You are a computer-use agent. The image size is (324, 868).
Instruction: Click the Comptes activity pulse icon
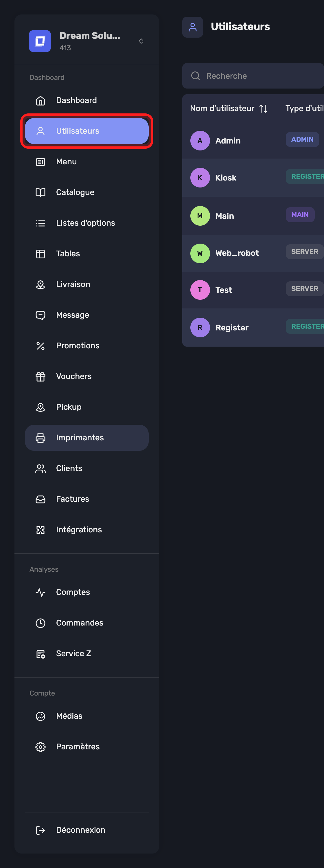[x=41, y=592]
